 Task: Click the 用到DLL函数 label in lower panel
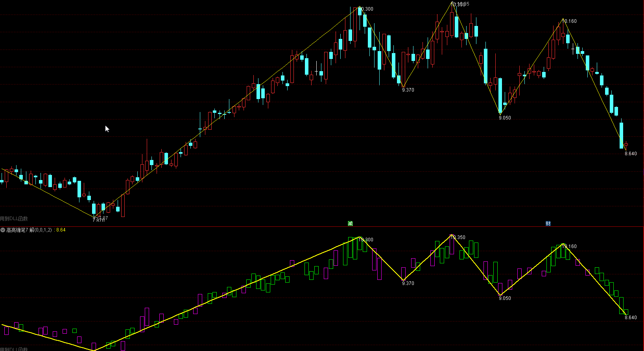(x=14, y=349)
